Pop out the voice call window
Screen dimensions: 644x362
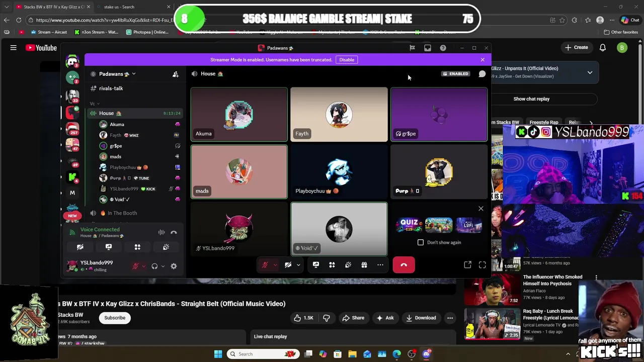point(467,265)
